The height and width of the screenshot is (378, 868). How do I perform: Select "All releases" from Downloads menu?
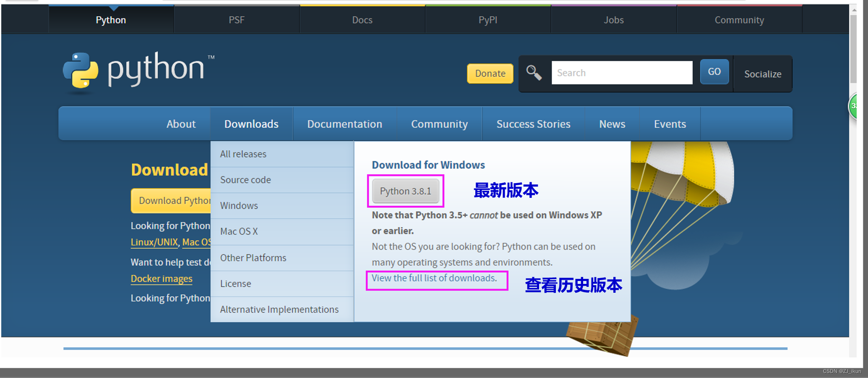point(243,154)
